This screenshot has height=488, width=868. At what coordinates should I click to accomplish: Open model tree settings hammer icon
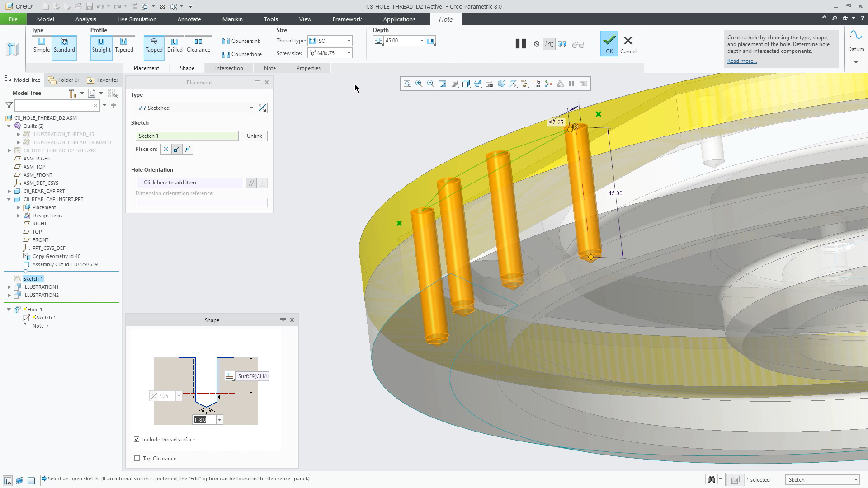pos(72,93)
